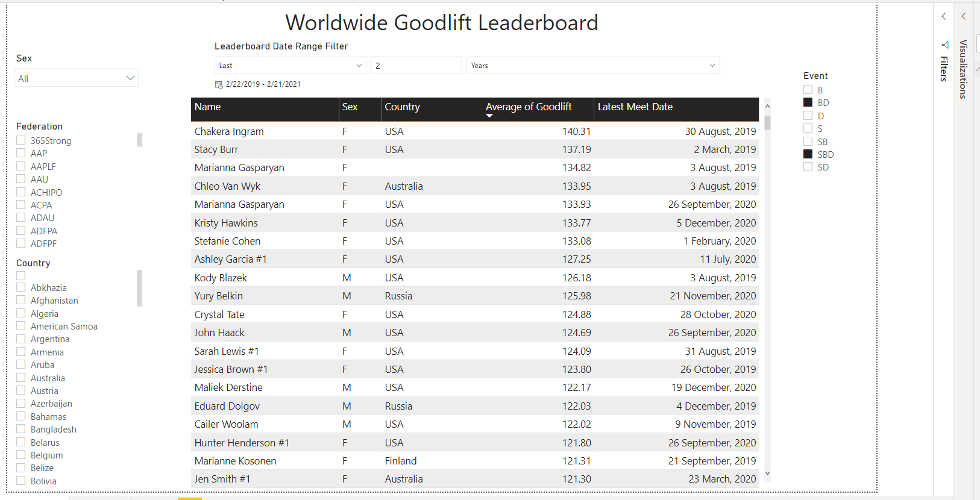The width and height of the screenshot is (980, 500).
Task: Uncheck the BD event checkbox
Action: tap(808, 102)
